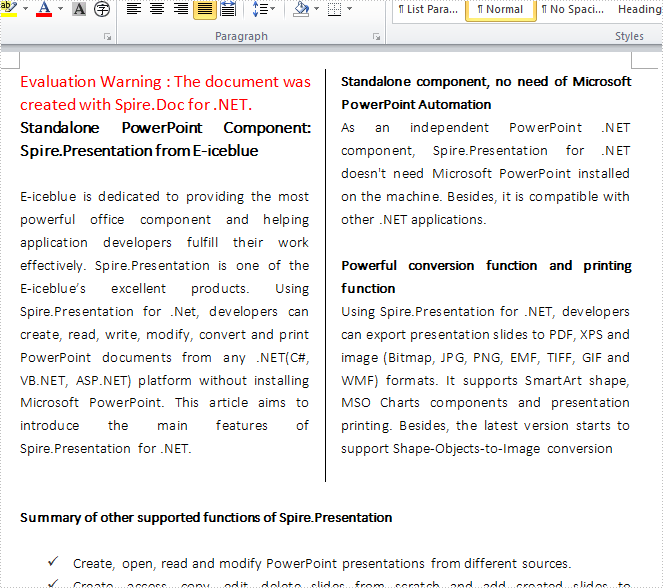The height and width of the screenshot is (588, 663).
Task: Apply the Heading style
Action: 639,9
